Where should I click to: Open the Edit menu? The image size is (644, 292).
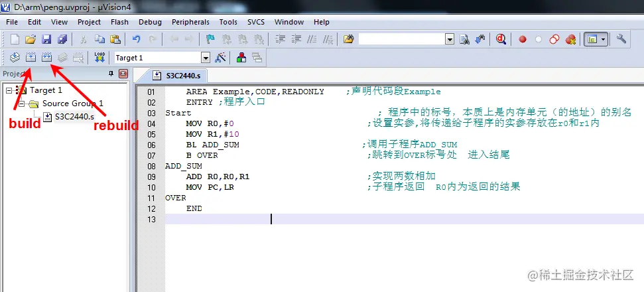click(x=34, y=22)
